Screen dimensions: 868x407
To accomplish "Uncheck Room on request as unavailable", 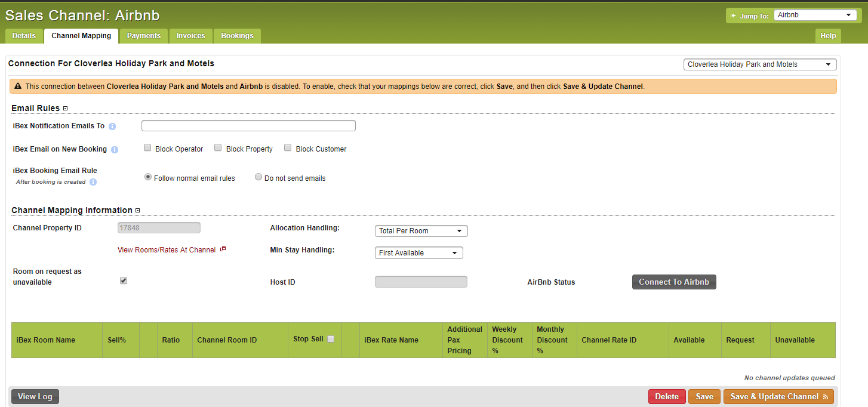I will pos(124,280).
